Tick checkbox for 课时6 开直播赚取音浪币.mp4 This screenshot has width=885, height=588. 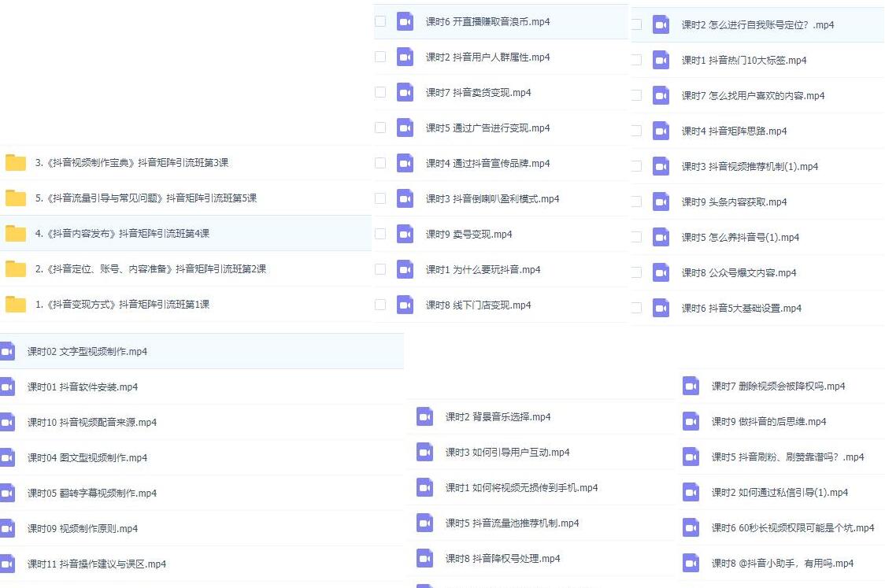click(x=380, y=21)
